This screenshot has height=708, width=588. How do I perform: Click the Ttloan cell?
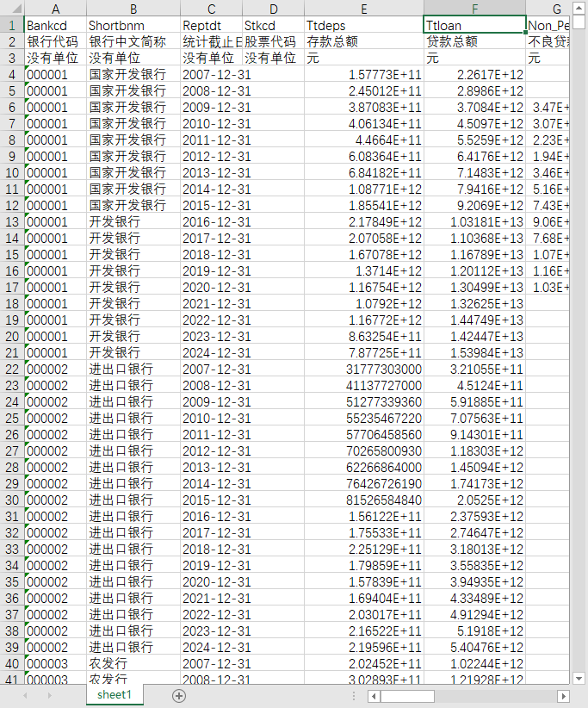(474, 25)
